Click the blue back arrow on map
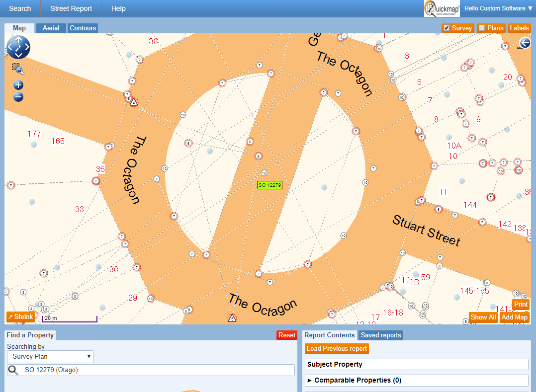This screenshot has height=392, width=536. [525, 43]
